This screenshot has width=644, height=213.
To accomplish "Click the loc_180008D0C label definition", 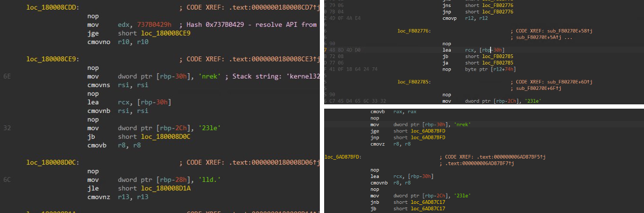I will [53, 162].
